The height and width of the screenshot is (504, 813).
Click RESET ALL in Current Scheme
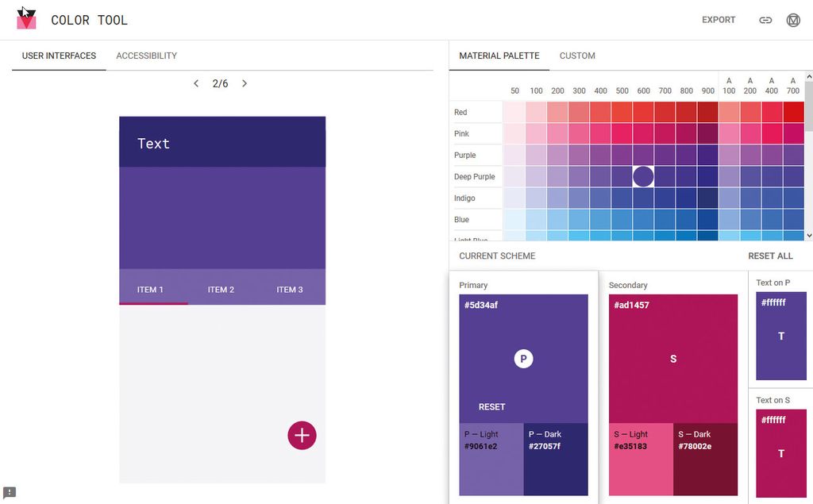pos(769,256)
